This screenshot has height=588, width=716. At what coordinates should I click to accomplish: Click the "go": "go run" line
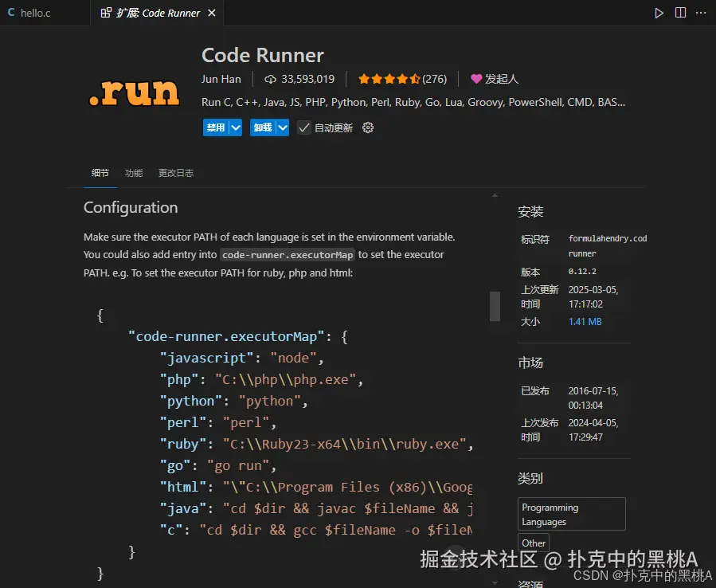(x=217, y=465)
